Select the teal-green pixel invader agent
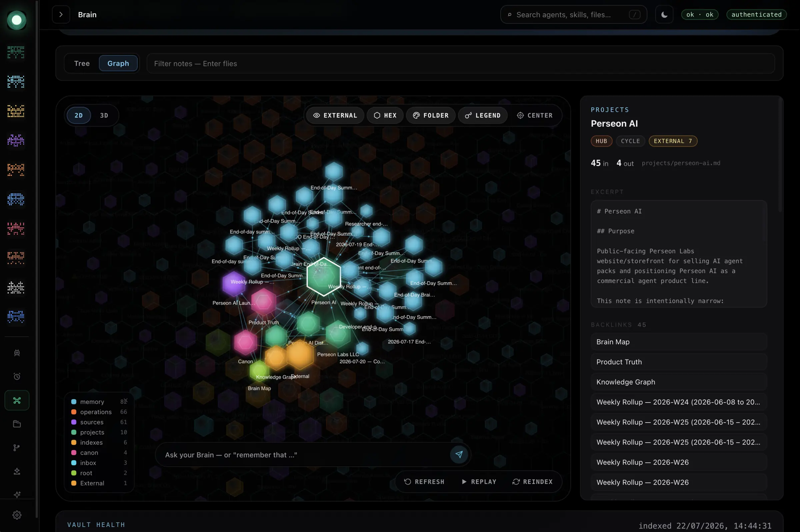 (16, 52)
